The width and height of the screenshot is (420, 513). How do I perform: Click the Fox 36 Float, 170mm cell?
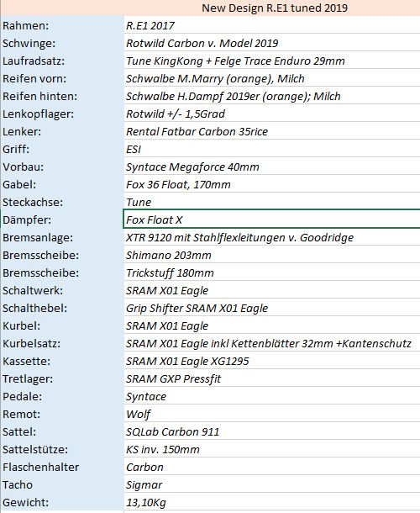click(x=272, y=183)
